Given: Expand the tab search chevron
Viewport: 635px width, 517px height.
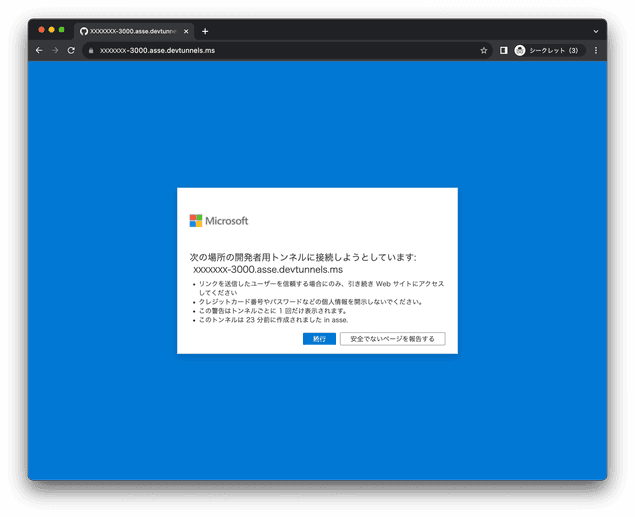Looking at the screenshot, I should click(596, 31).
